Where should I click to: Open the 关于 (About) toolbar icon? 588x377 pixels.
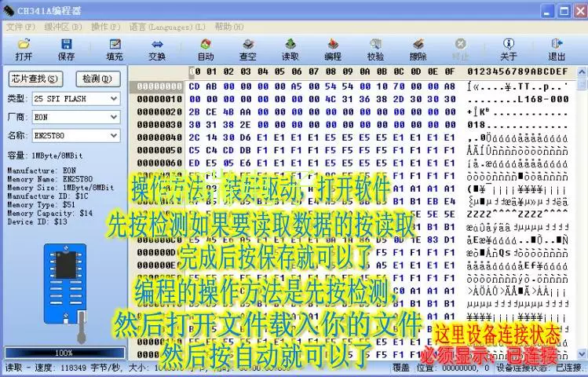pos(509,49)
